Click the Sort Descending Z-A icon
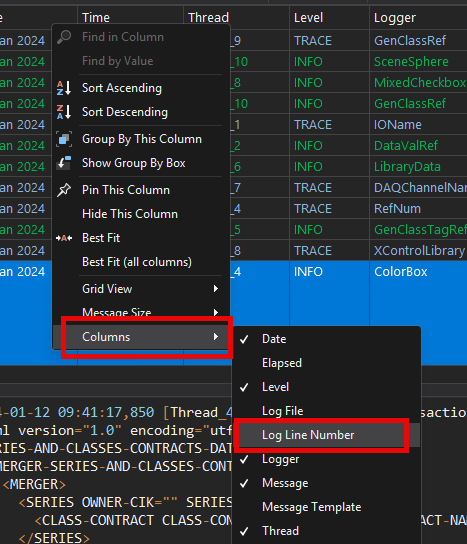The image size is (467, 544). [64, 112]
